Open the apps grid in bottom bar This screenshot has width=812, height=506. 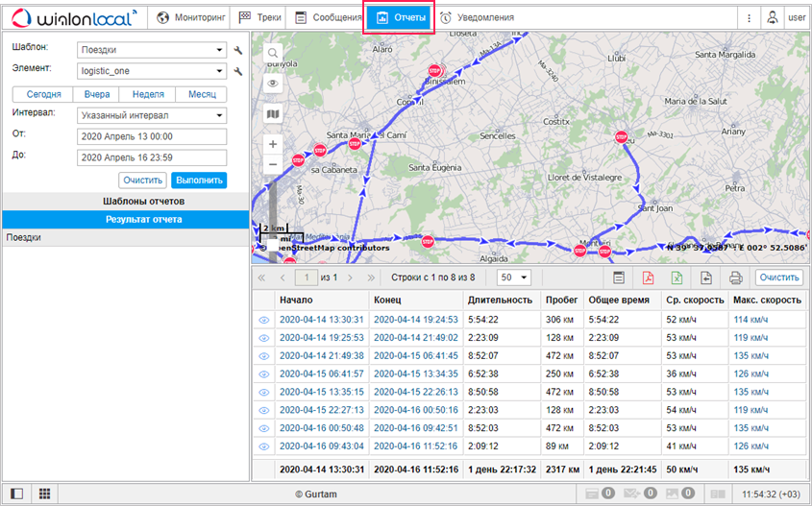tap(44, 493)
